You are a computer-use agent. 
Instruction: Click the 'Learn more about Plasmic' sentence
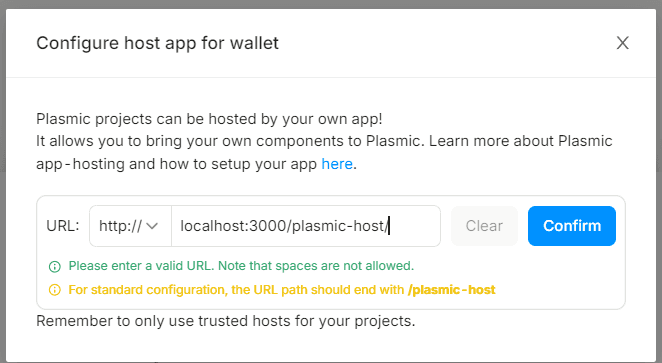pyautogui.click(x=521, y=141)
